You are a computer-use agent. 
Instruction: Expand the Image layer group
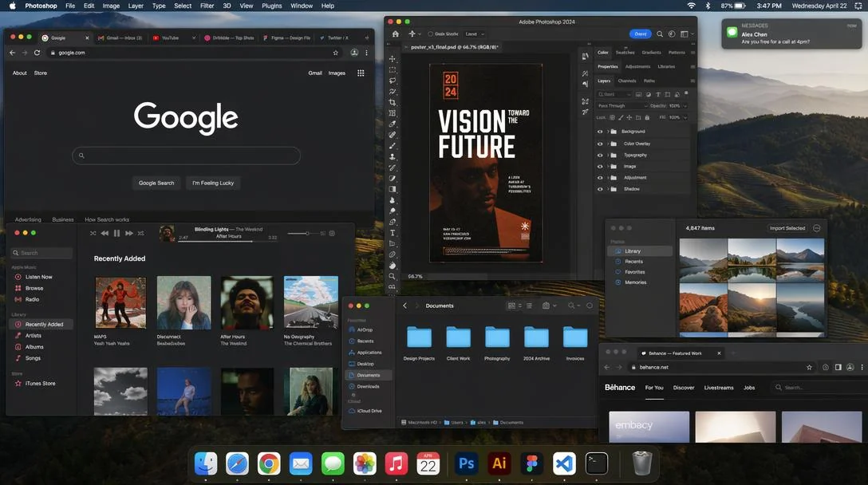[608, 166]
